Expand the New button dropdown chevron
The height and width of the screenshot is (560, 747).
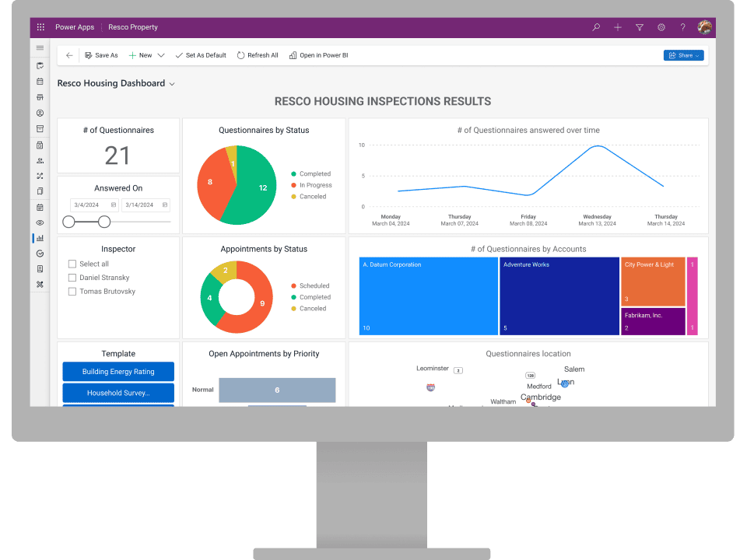point(161,55)
